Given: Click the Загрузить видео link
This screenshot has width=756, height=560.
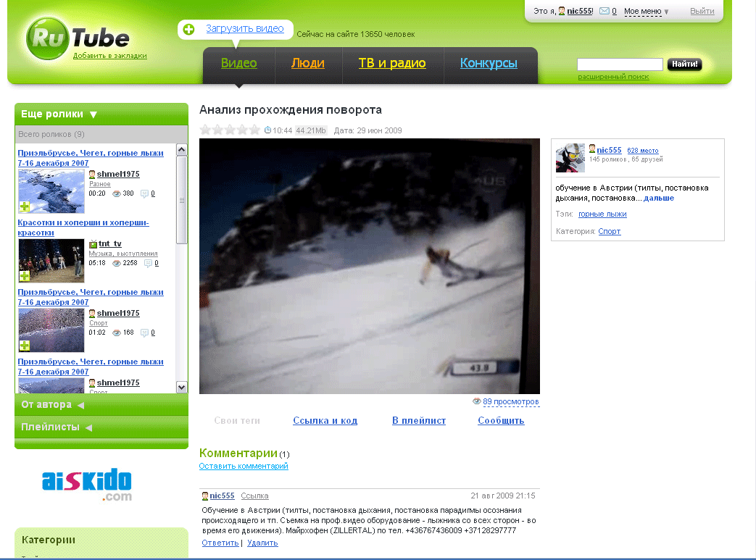Looking at the screenshot, I should [244, 29].
